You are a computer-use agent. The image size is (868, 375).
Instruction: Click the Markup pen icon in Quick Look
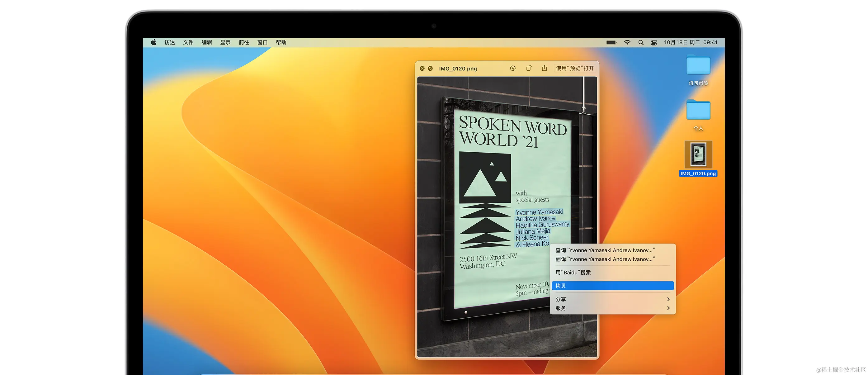click(x=512, y=68)
